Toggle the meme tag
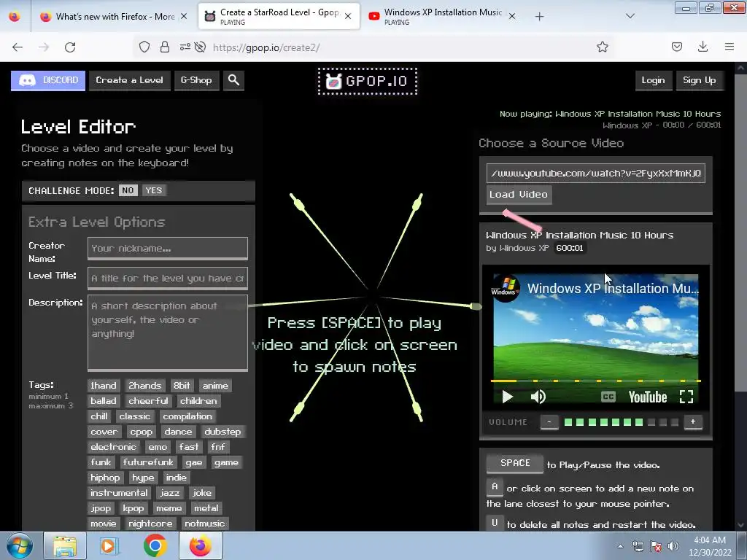Image resolution: width=747 pixels, height=560 pixels. click(x=169, y=508)
